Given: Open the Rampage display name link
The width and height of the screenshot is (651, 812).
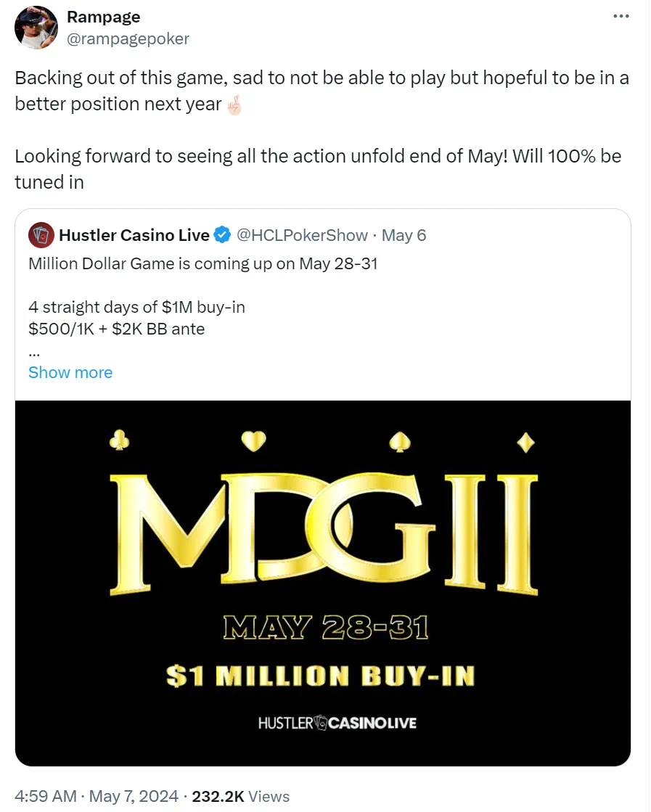Looking at the screenshot, I should (104, 16).
